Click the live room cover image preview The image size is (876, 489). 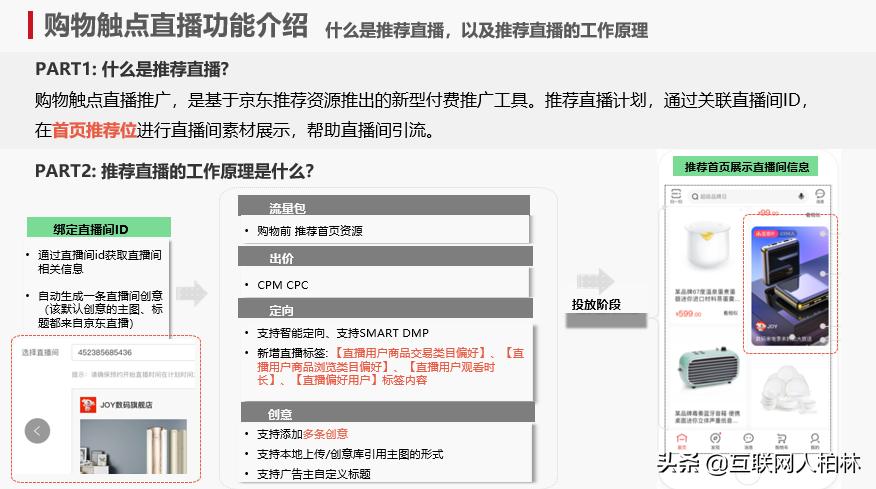(134, 447)
